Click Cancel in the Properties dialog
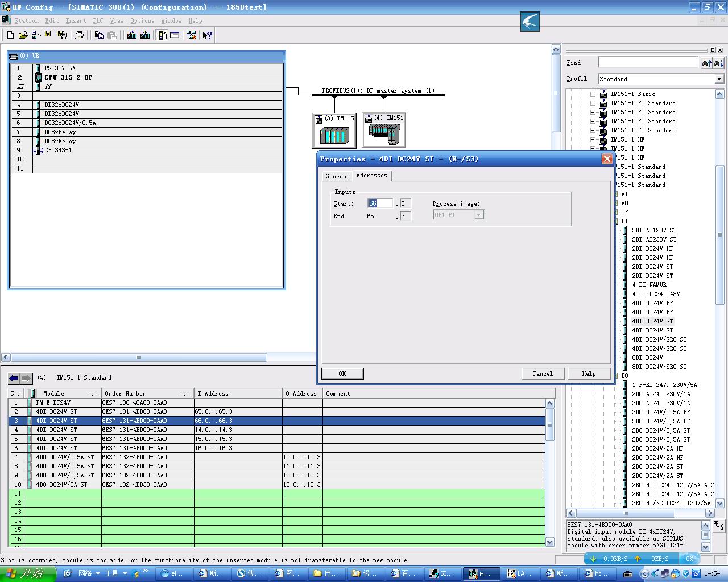Image resolution: width=728 pixels, height=582 pixels. (542, 373)
